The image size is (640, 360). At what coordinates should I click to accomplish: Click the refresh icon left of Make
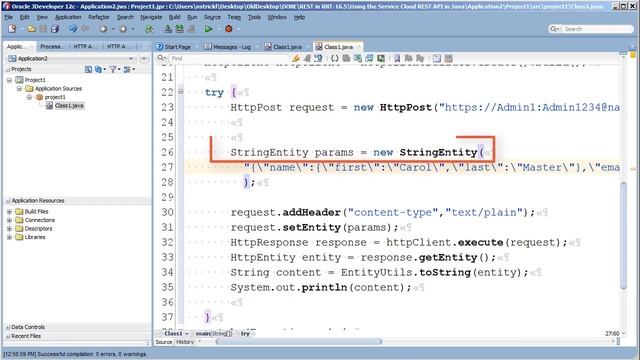tap(149, 29)
